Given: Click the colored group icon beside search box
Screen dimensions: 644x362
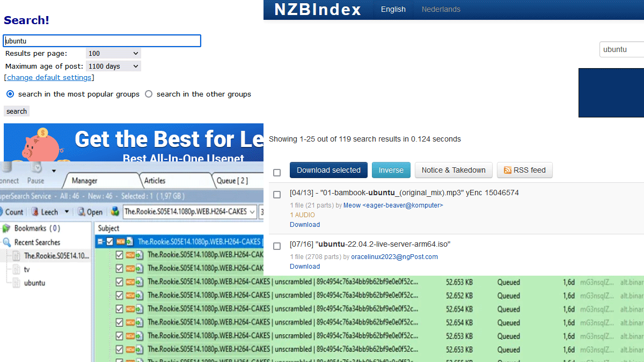Looking at the screenshot, I should (x=115, y=212).
